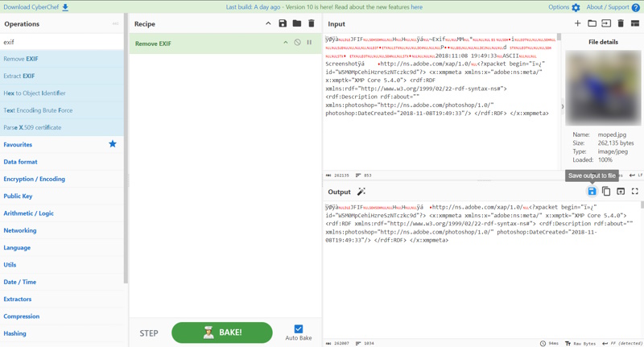
Task: Clear the recipe with trash icon
Action: 312,23
